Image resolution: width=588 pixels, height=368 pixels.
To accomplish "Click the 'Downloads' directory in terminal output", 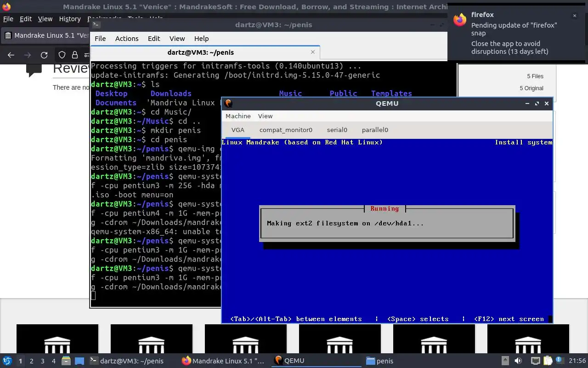I will pos(171,93).
